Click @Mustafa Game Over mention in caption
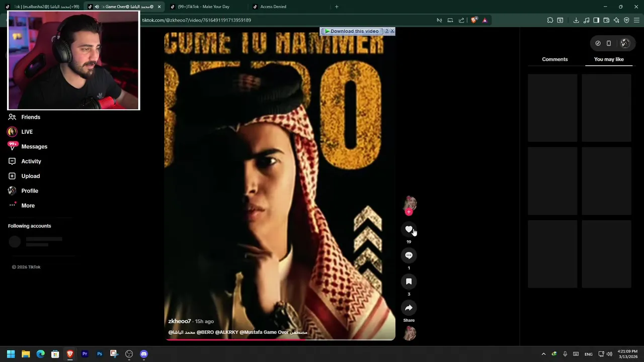Viewport: 644px width, 362px height. [x=273, y=332]
